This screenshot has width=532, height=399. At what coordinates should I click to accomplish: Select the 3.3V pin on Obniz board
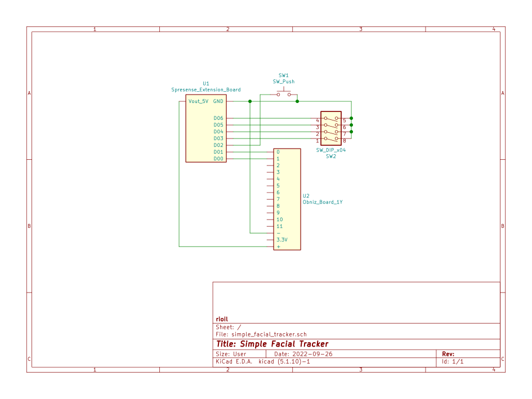[281, 240]
